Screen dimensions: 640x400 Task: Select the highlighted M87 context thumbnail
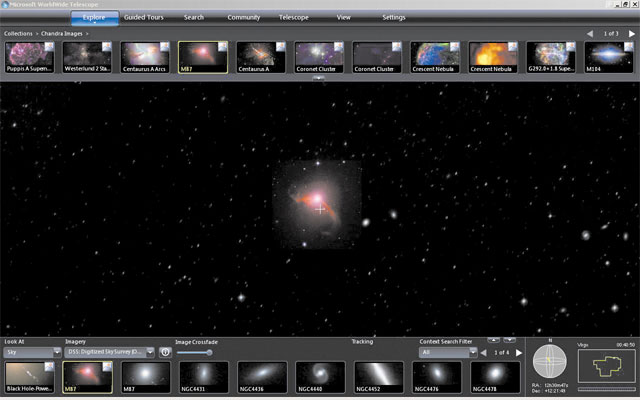click(x=87, y=378)
